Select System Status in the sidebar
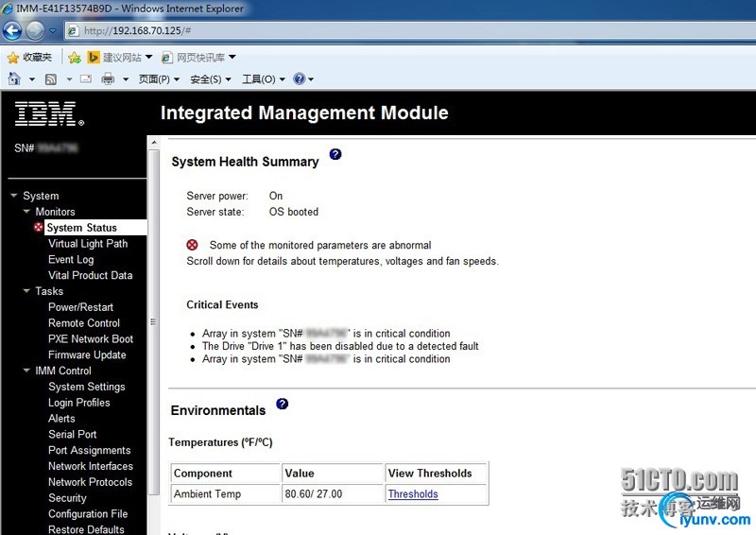 tap(95, 228)
